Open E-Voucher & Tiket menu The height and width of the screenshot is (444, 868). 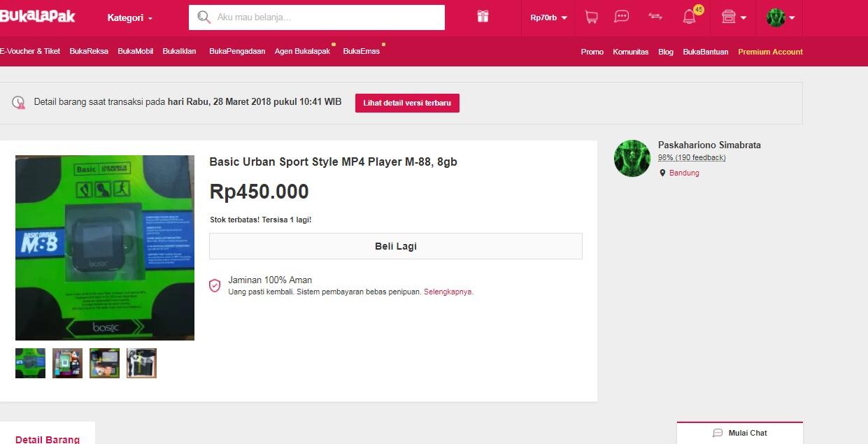(x=30, y=51)
